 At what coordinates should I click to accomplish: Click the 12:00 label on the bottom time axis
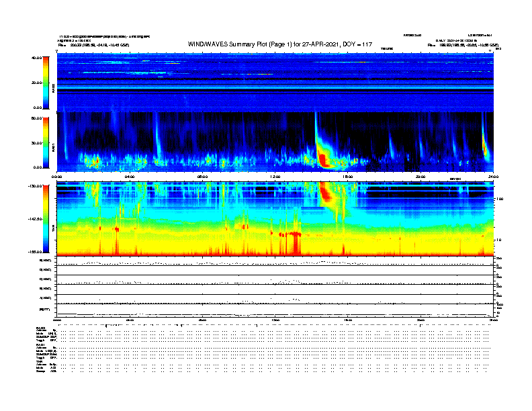click(x=275, y=320)
